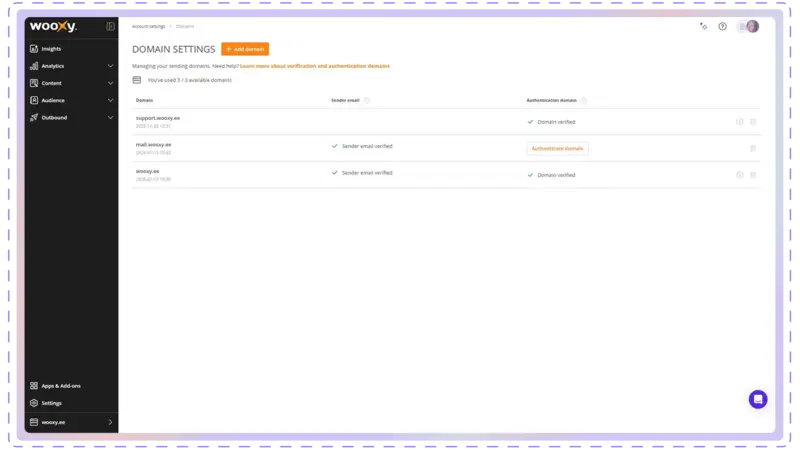800x450 pixels.
Task: Go to Insights in the sidebar
Action: (x=51, y=48)
